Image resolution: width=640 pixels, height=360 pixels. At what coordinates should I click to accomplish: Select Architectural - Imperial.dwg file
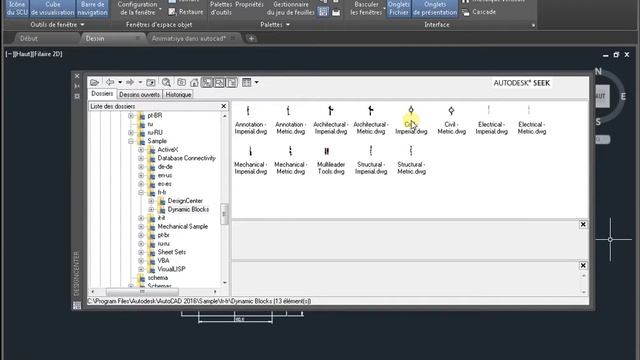click(331, 120)
